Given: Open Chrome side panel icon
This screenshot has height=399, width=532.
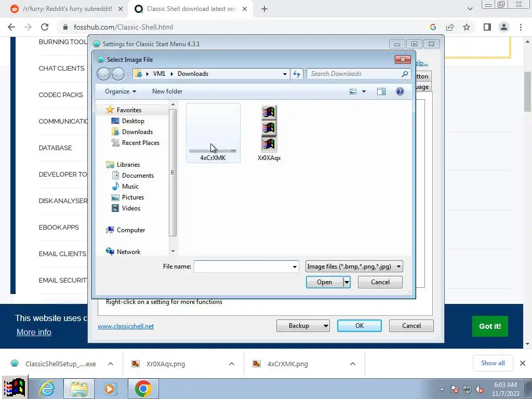Looking at the screenshot, I should pyautogui.click(x=487, y=27).
